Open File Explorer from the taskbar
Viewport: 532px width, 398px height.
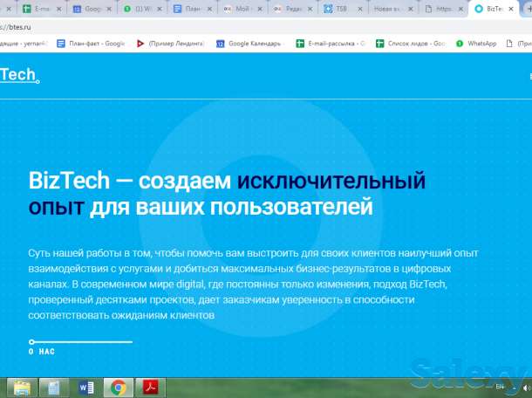click(22, 388)
